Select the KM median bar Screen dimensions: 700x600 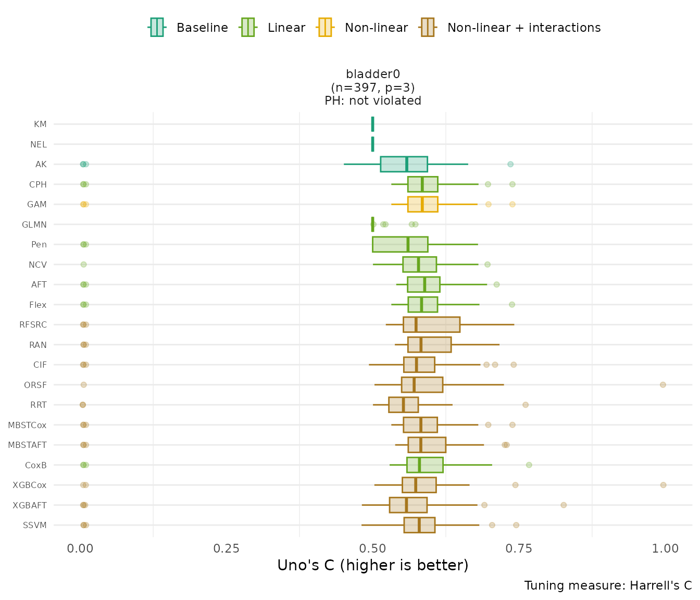(372, 124)
